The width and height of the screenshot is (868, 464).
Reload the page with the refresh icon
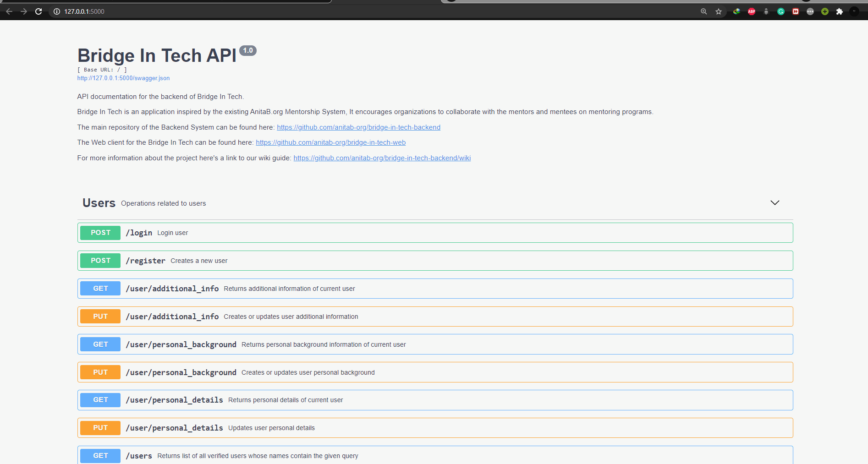click(38, 11)
